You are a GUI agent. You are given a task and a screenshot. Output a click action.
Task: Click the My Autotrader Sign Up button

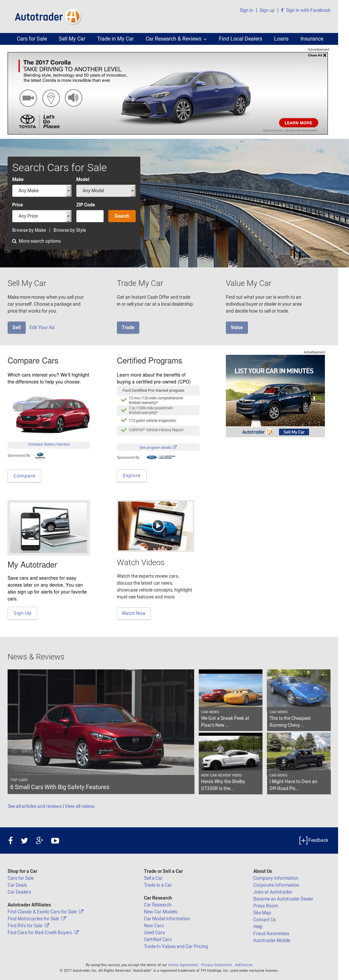22,613
